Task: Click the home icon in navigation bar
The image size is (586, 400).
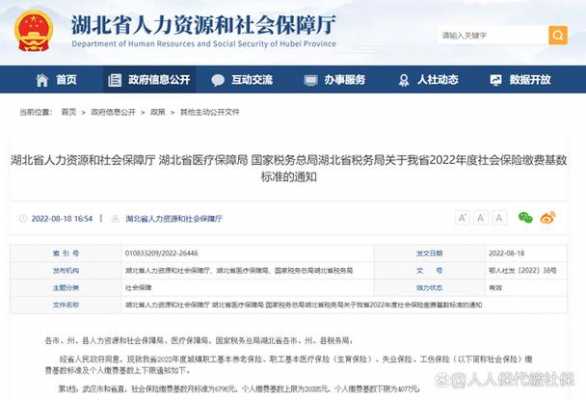Action: click(x=42, y=80)
